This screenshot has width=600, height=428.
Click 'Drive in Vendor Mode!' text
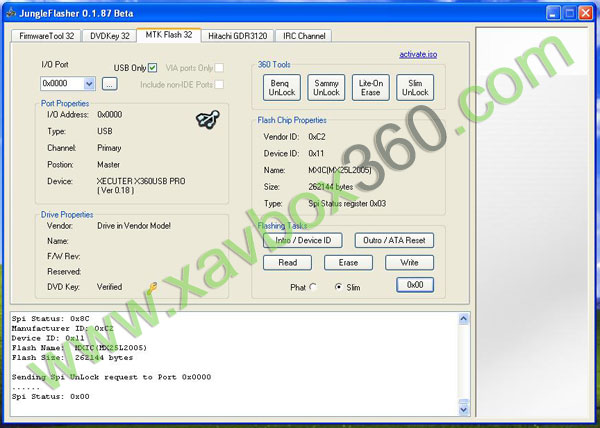point(134,226)
